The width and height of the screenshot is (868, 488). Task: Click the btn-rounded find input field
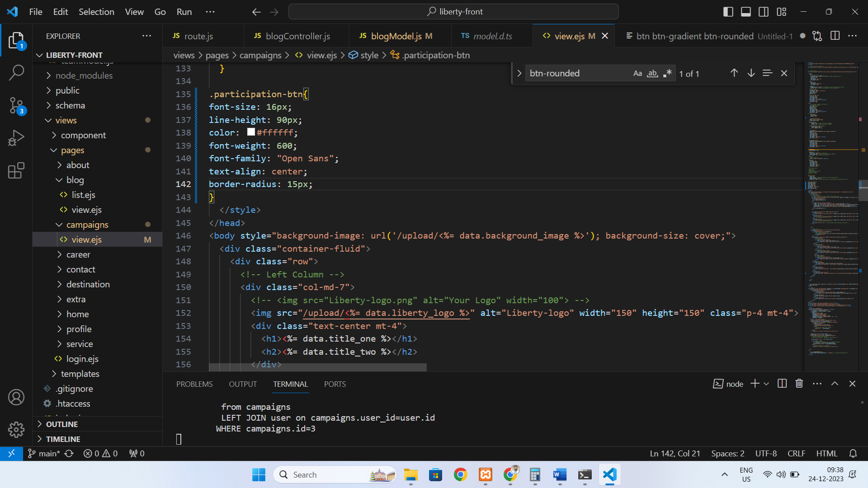coord(576,73)
